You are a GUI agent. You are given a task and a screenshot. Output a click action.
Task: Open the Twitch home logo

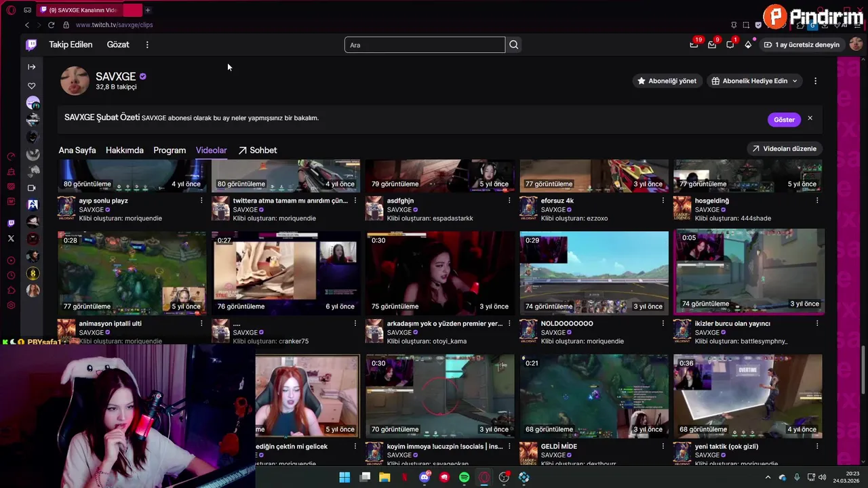click(x=31, y=45)
